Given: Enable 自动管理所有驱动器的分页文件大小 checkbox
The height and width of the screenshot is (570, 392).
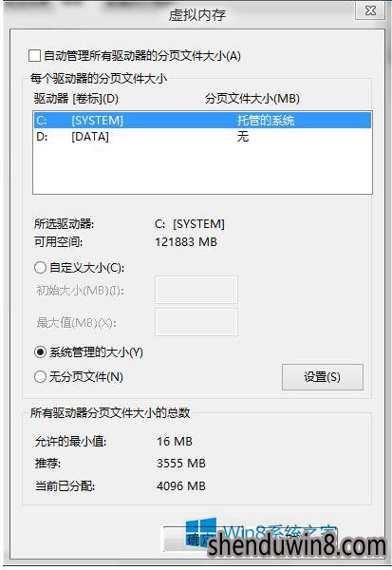Looking at the screenshot, I should [34, 56].
